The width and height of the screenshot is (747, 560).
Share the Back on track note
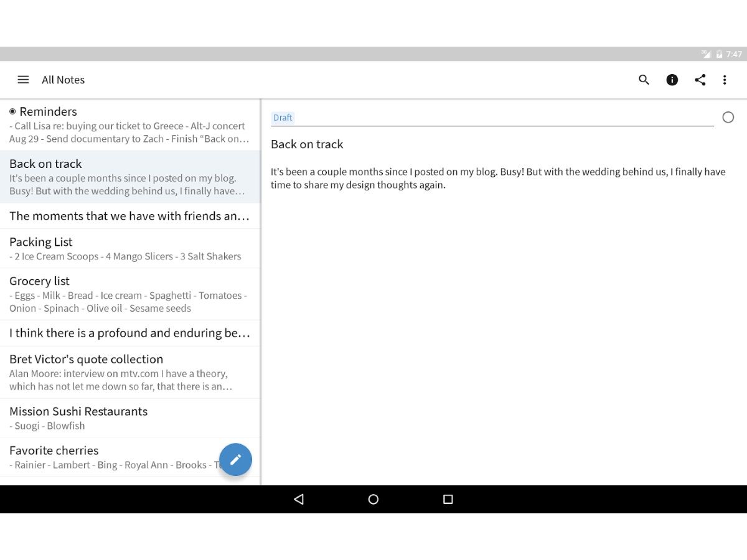pos(700,80)
